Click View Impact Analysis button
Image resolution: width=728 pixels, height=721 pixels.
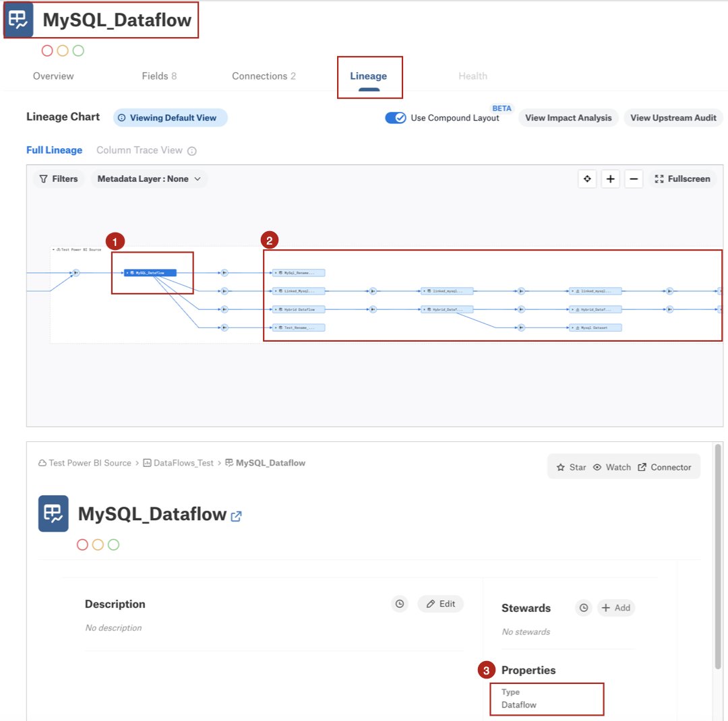click(568, 118)
